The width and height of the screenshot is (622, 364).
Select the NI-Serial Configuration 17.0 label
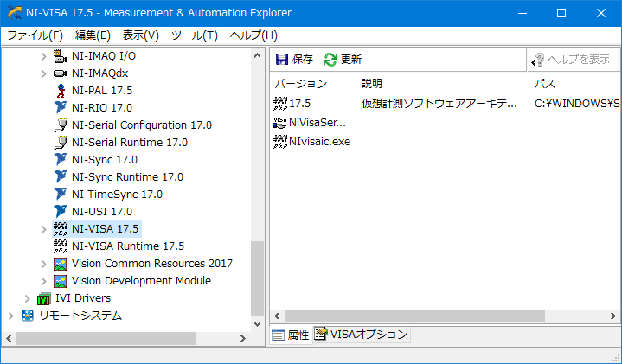142,125
